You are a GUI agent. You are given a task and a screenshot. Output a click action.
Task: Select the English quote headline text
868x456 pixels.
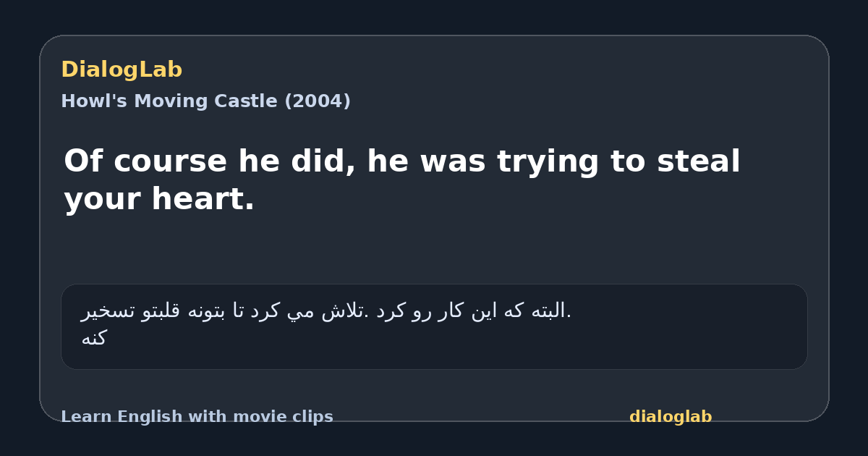[402, 180]
